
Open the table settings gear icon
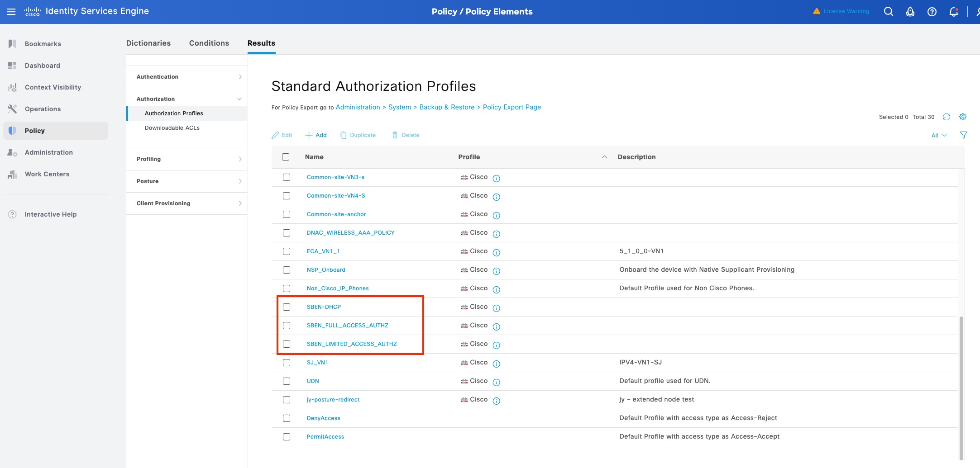point(963,117)
